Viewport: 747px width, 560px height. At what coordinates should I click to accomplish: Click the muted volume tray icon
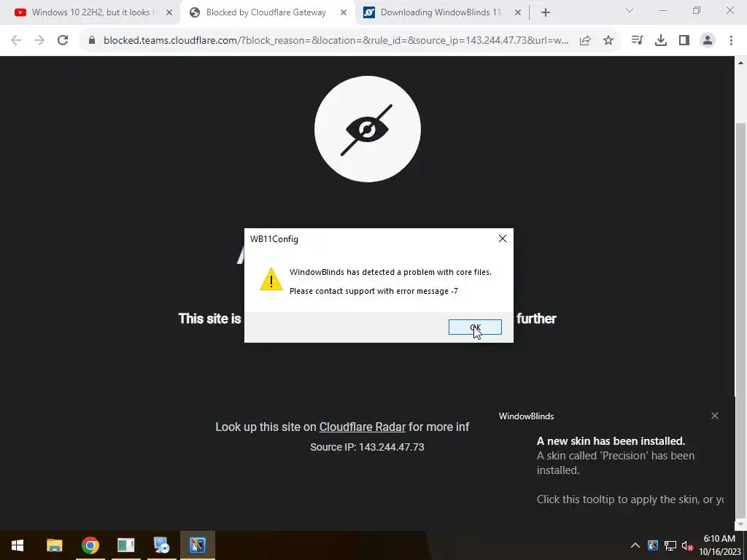[x=687, y=545]
